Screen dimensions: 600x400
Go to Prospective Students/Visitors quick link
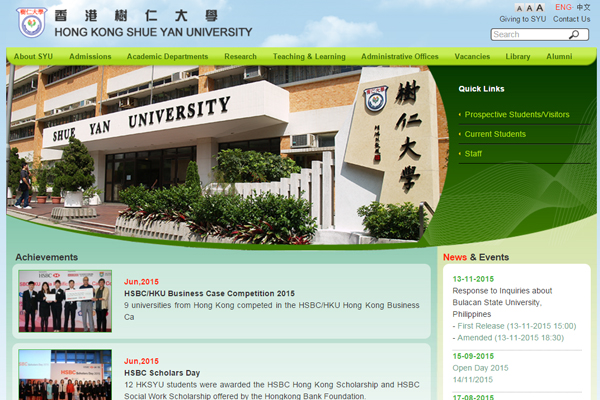516,115
